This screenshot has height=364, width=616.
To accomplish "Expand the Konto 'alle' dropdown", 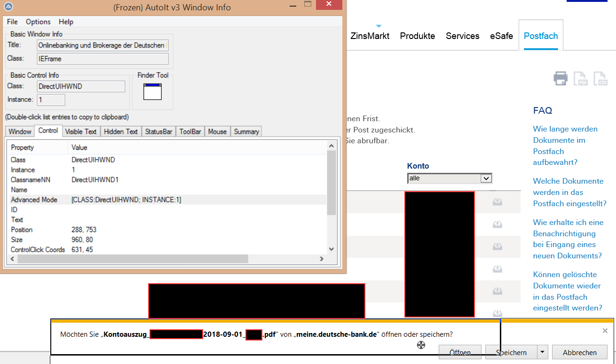I will [x=486, y=178].
